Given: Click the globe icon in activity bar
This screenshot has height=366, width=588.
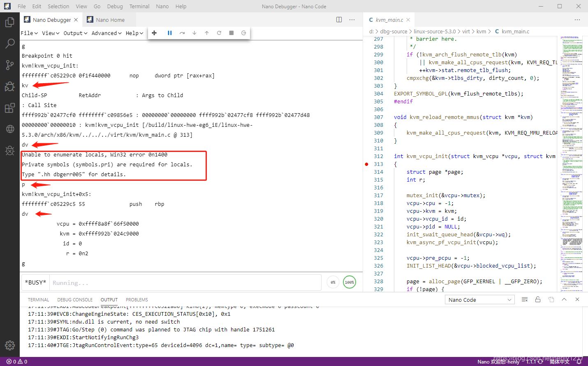Looking at the screenshot, I should [10, 129].
